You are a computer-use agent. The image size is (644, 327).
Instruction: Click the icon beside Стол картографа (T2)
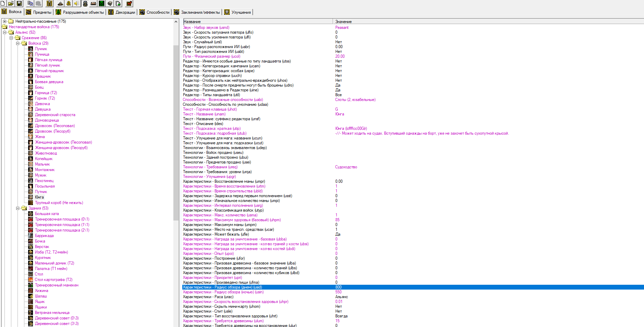[x=31, y=280]
